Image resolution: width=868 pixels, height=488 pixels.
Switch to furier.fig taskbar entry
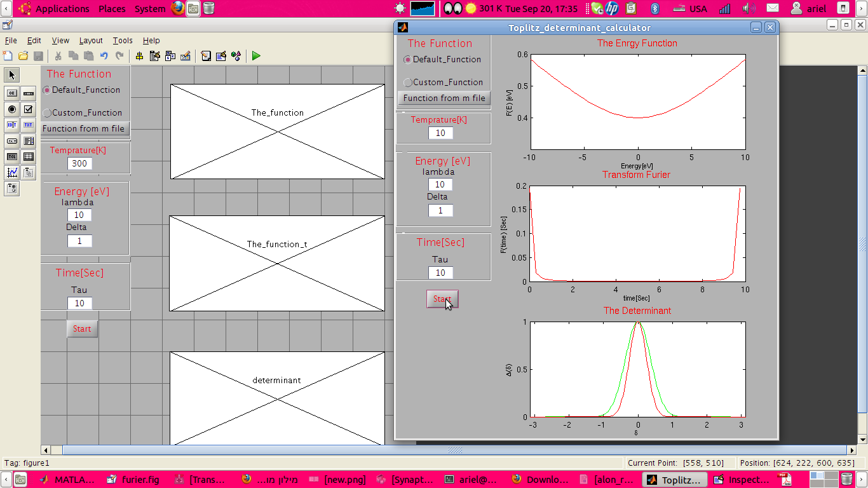[x=133, y=480]
